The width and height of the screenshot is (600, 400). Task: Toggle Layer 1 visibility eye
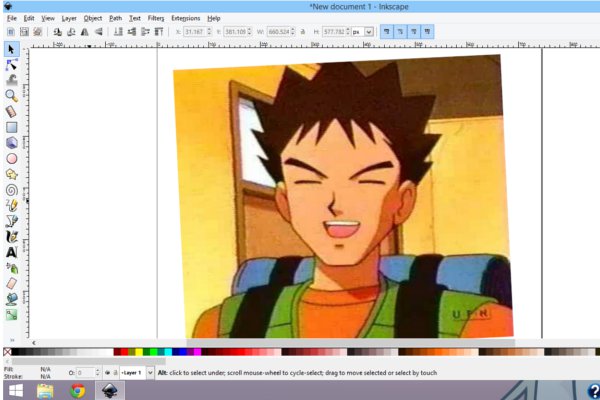coord(108,372)
